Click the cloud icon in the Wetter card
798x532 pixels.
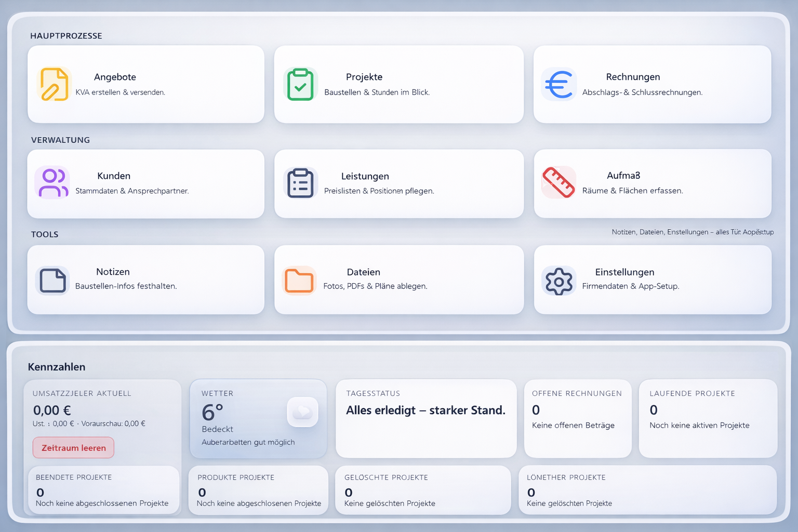point(302,412)
